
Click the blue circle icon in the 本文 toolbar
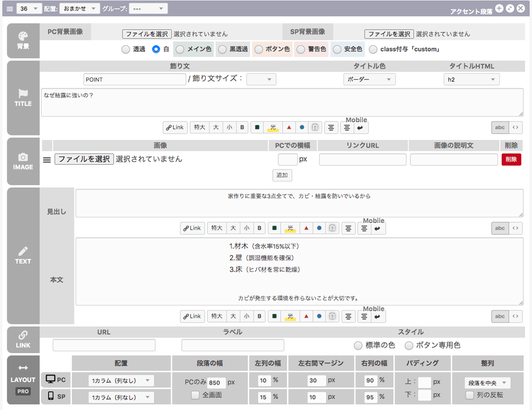319,316
